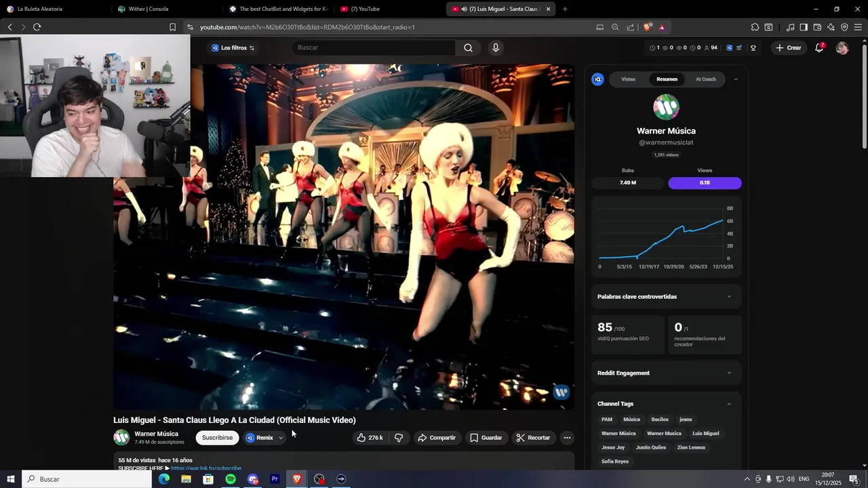
Task: Open Brave Leo AI sparkle icon
Action: click(831, 27)
